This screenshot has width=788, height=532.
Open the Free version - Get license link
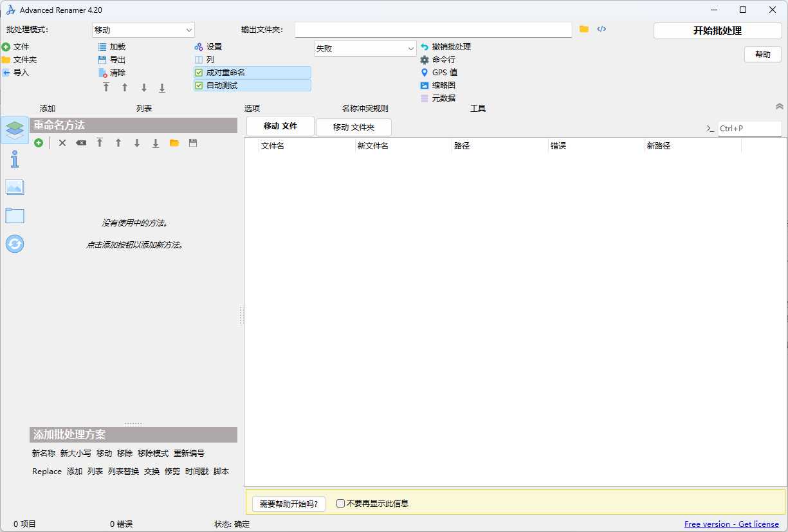pos(731,524)
